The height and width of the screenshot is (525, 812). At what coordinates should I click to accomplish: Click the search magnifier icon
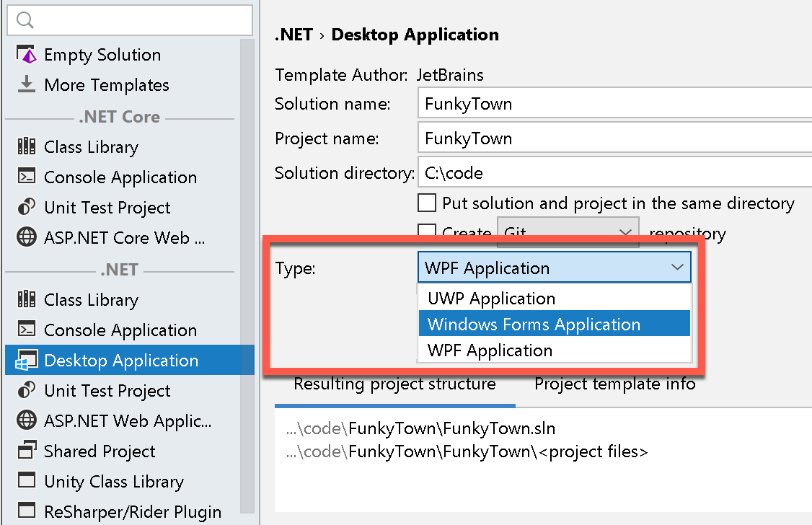pos(24,19)
